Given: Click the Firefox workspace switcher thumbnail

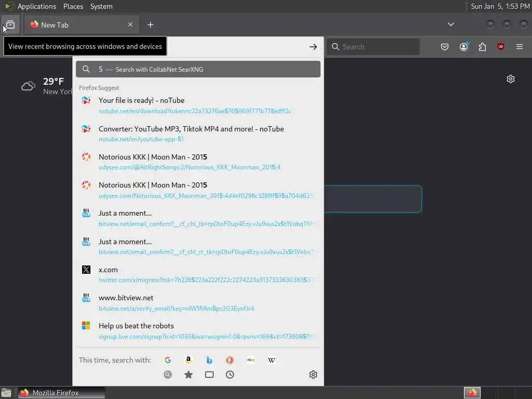Looking at the screenshot, I should [x=472, y=393].
